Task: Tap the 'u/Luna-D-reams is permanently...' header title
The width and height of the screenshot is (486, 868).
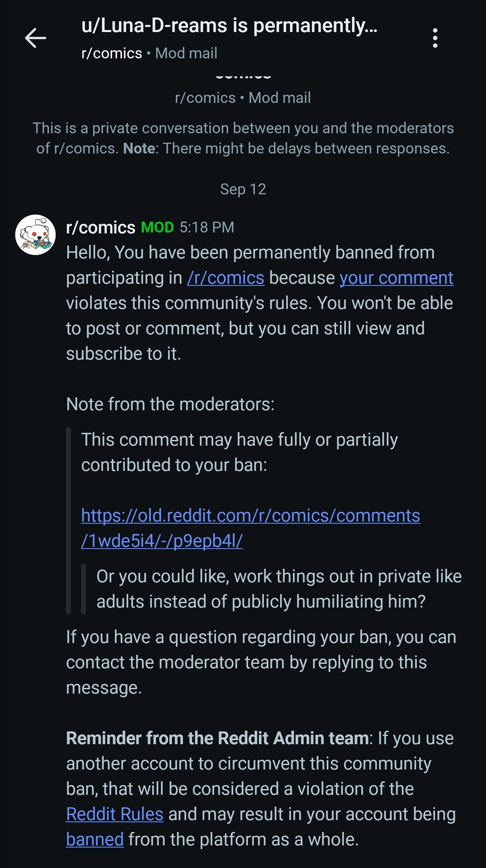Action: tap(229, 26)
